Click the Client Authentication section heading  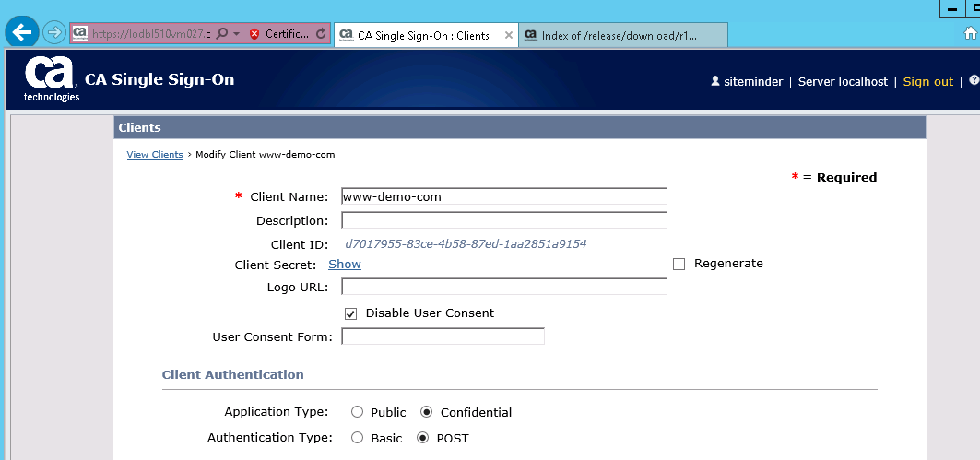point(232,374)
